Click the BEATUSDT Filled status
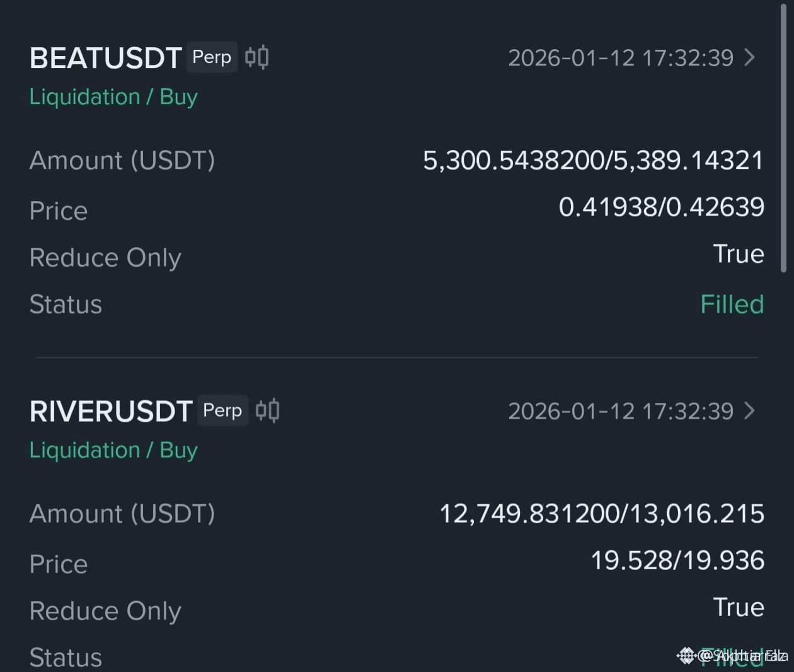The width and height of the screenshot is (794, 672). tap(732, 304)
